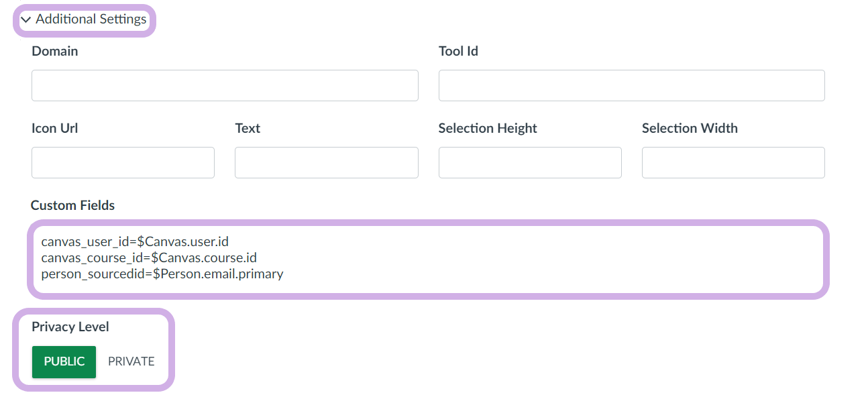Screen dimensions: 868x397
Task: Click the Selection Height label text
Action: (x=488, y=128)
